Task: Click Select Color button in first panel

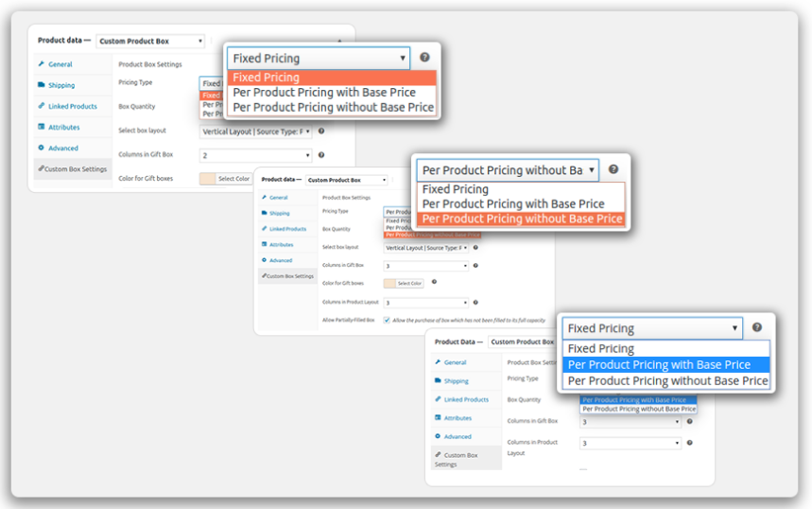Action: tap(233, 178)
